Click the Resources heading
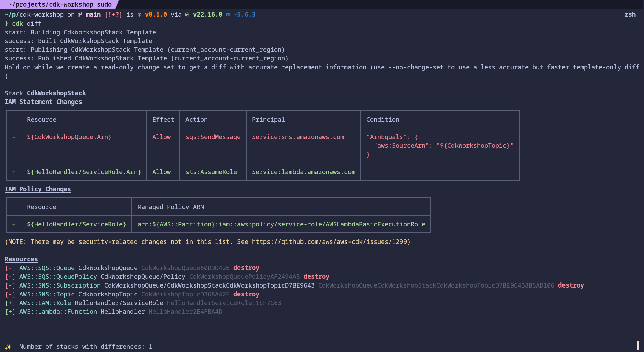This screenshot has width=644, height=352. click(21, 259)
